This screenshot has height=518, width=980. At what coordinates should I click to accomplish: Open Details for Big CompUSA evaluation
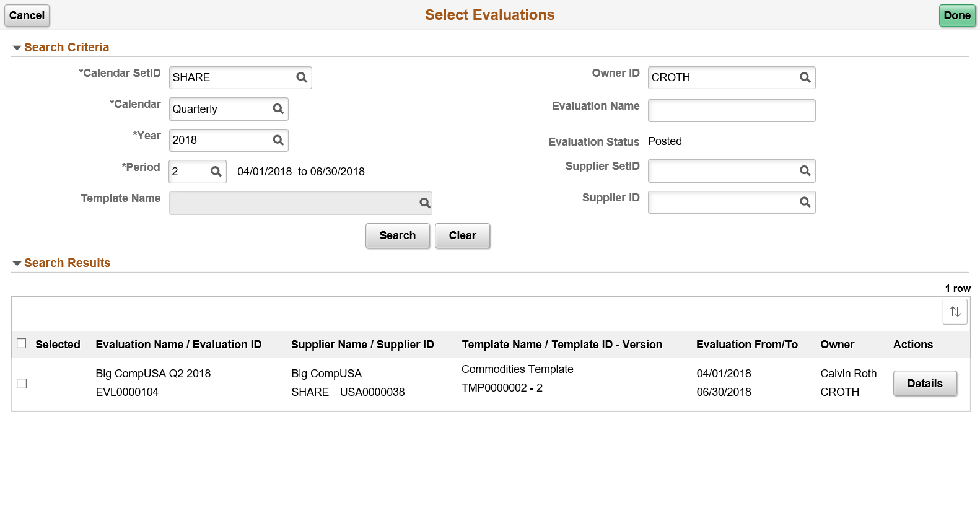(925, 384)
